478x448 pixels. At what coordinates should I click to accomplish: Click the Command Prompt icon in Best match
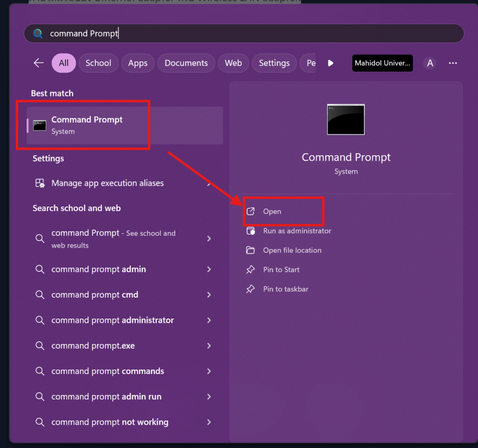[x=40, y=125]
